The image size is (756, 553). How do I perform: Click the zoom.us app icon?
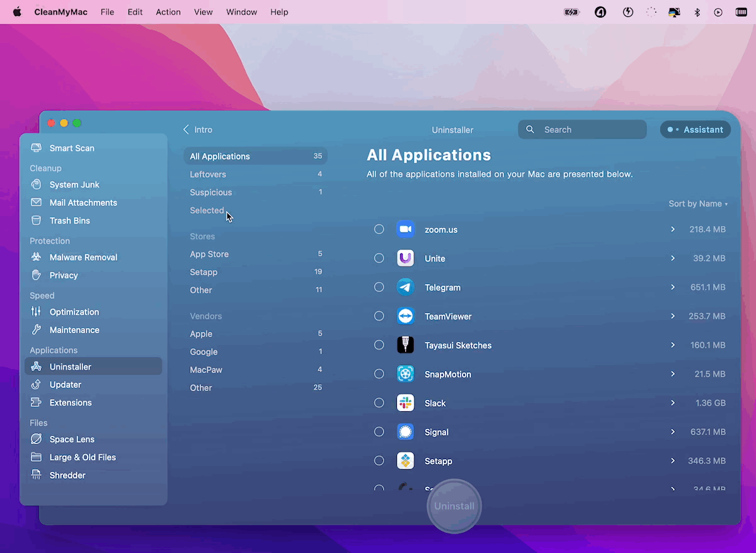click(406, 229)
